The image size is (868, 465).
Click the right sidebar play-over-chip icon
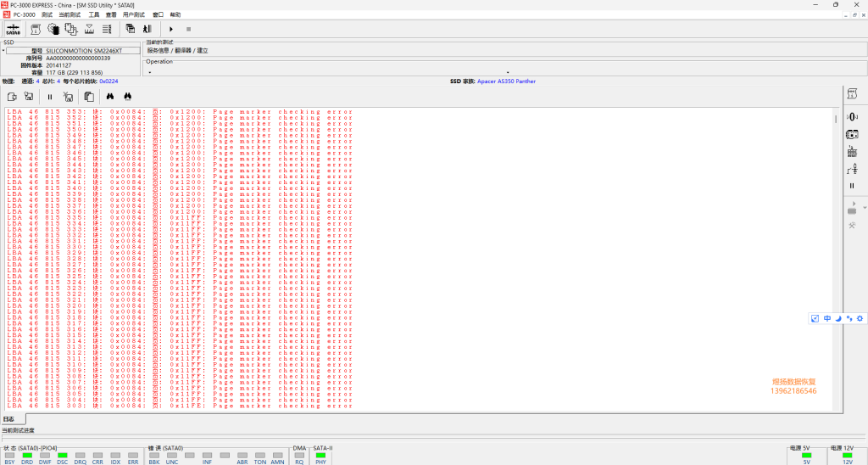point(852,208)
